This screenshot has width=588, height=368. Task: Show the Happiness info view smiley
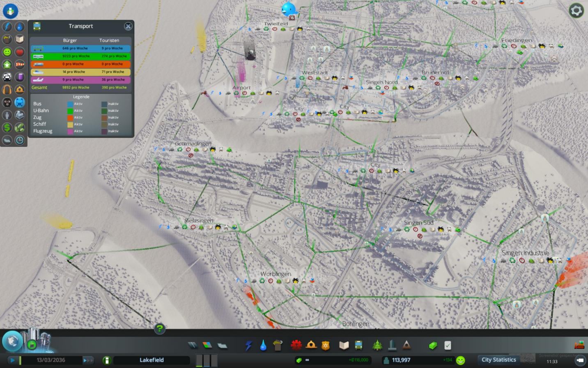click(x=7, y=52)
